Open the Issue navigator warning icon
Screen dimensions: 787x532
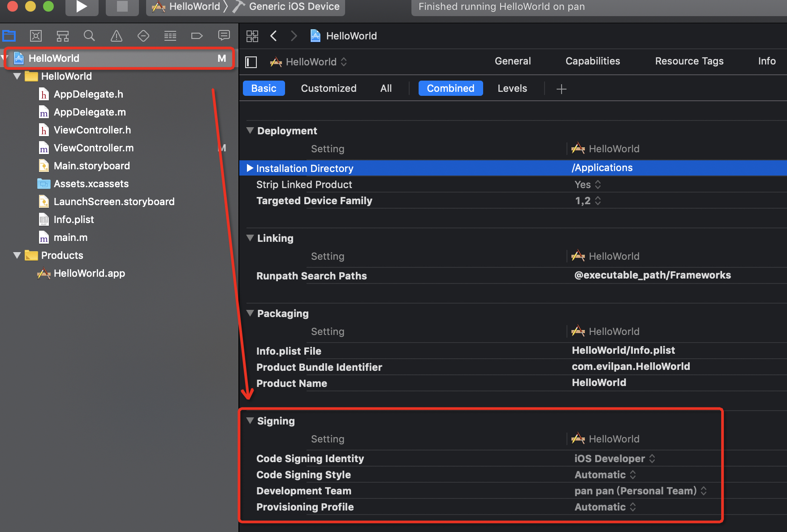(117, 36)
